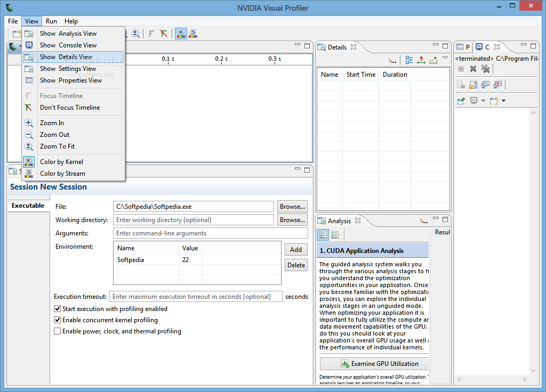The height and width of the screenshot is (392, 546).
Task: Click Don't Focus Timeline toolbar icon
Action: coord(164,34)
